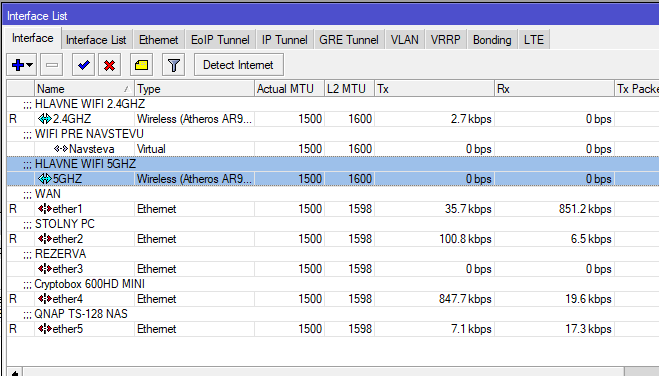The image size is (659, 376).
Task: Click the STOLNY PC comment row
Action: tap(333, 224)
